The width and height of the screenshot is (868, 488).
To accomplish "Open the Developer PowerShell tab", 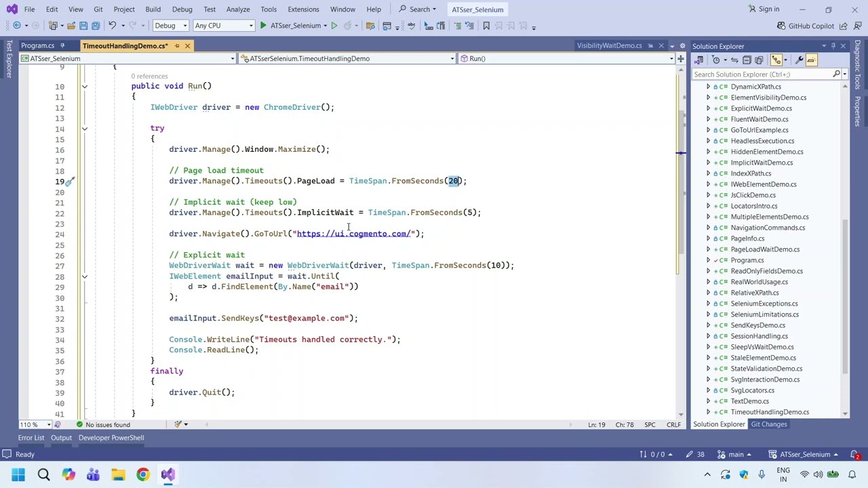I will click(111, 438).
